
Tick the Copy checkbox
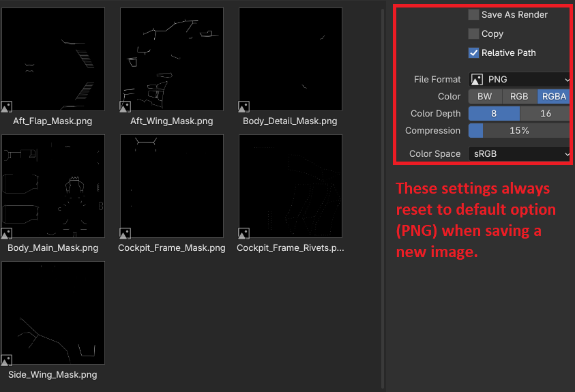[x=473, y=33]
